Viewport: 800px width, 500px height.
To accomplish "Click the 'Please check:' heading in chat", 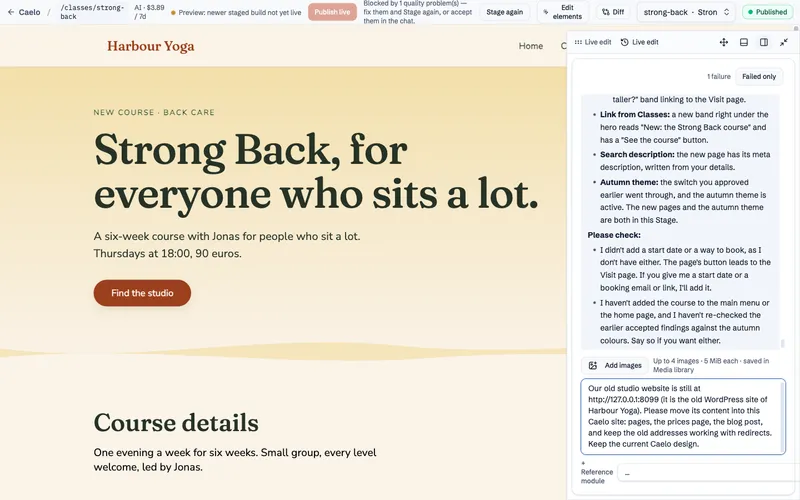I will (614, 235).
